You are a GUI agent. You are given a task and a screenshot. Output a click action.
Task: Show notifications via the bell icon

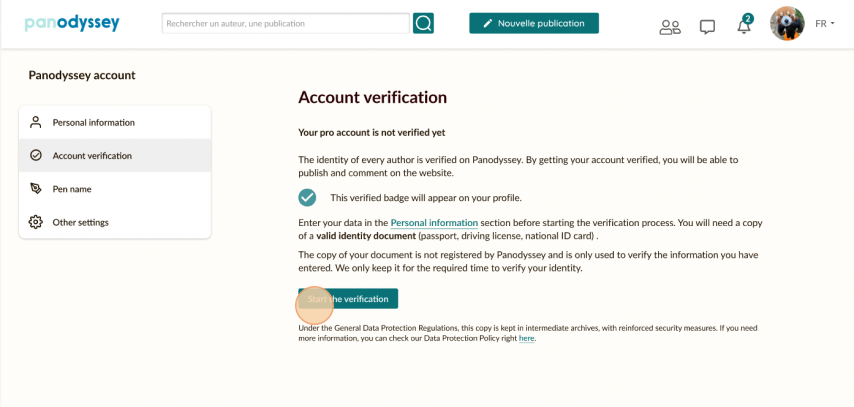pos(744,26)
